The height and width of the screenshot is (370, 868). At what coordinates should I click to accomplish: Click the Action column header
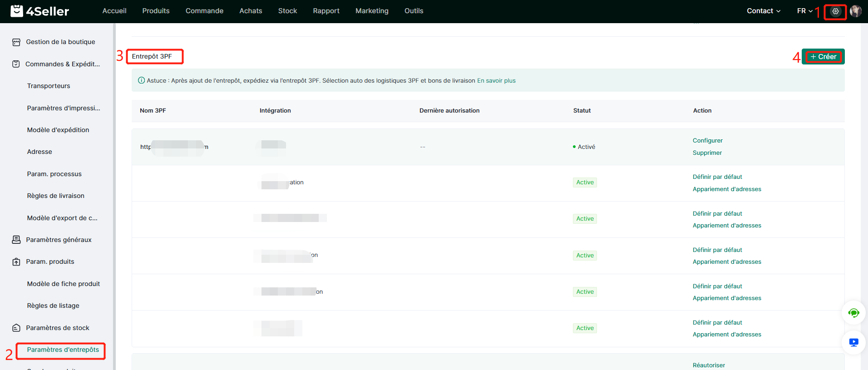pyautogui.click(x=702, y=110)
